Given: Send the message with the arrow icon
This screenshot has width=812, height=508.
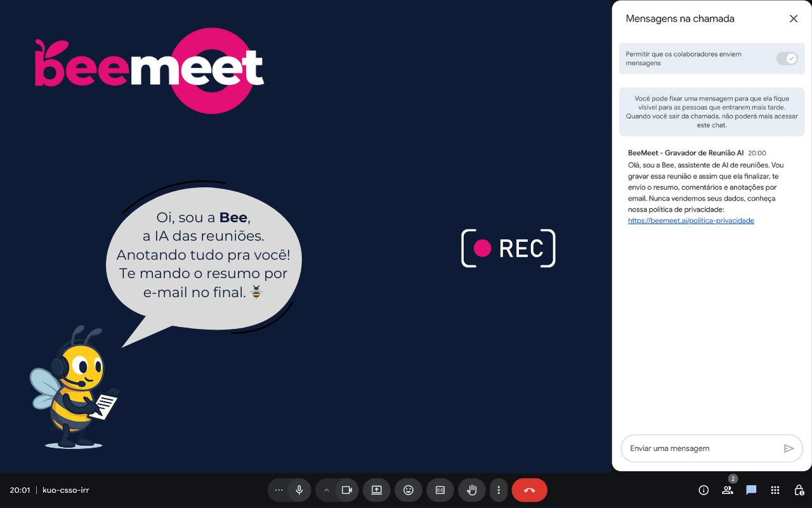Looking at the screenshot, I should pyautogui.click(x=789, y=448).
